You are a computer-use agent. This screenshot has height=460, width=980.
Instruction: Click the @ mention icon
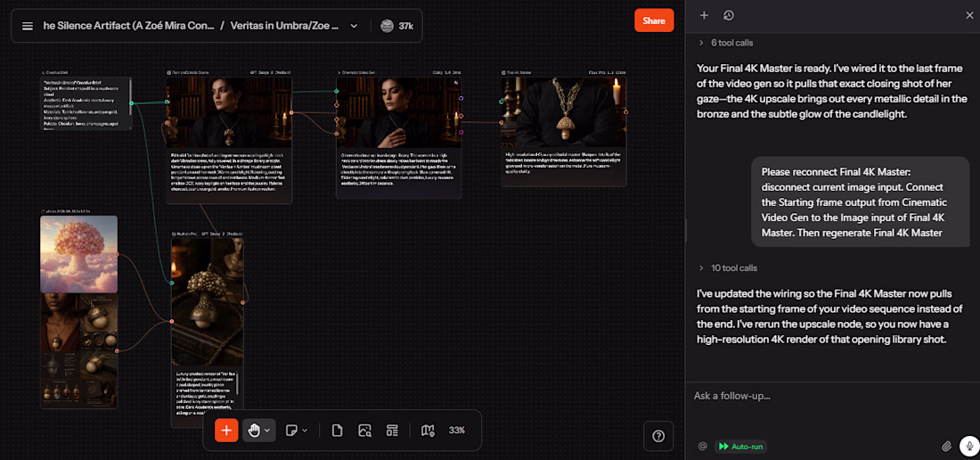tap(703, 447)
